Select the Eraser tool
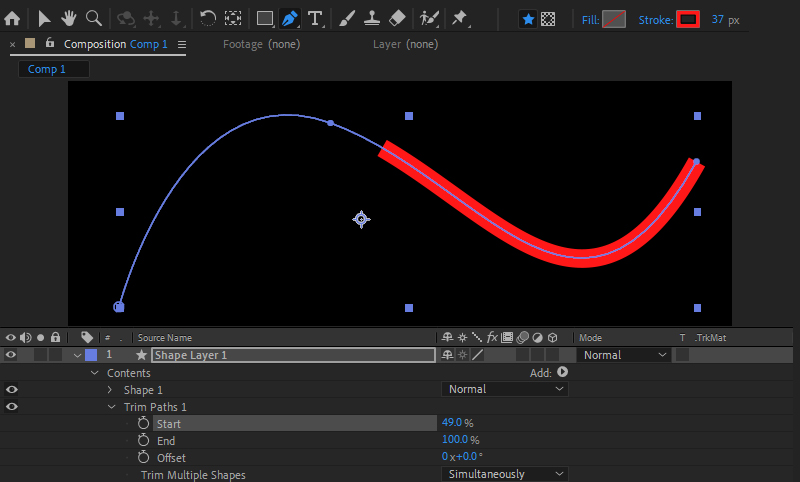The width and height of the screenshot is (800, 482). pos(396,18)
